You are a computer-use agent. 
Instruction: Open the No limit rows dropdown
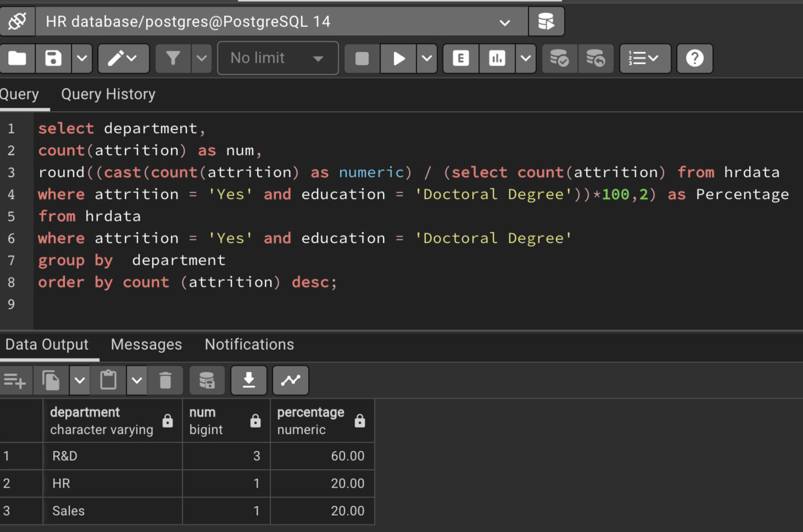click(x=277, y=58)
